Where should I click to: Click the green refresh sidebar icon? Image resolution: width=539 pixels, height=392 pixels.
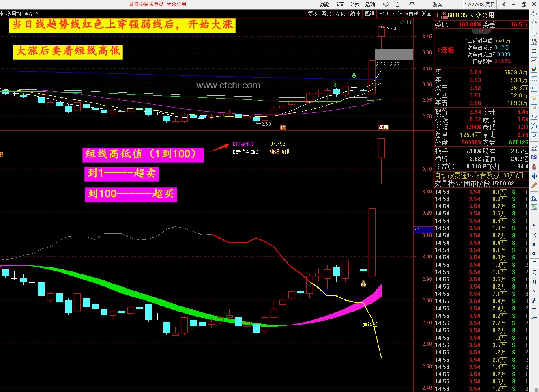[534, 207]
